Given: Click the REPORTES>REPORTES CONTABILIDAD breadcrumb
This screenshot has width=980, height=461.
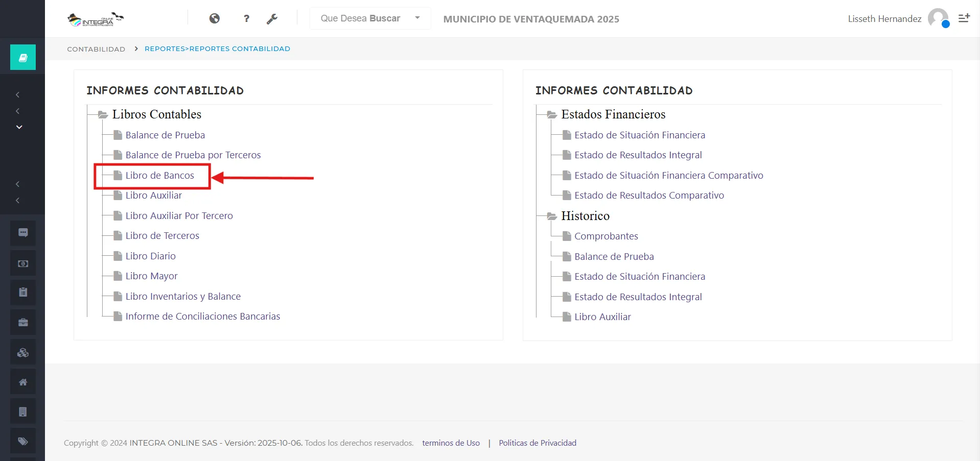Looking at the screenshot, I should coord(217,49).
